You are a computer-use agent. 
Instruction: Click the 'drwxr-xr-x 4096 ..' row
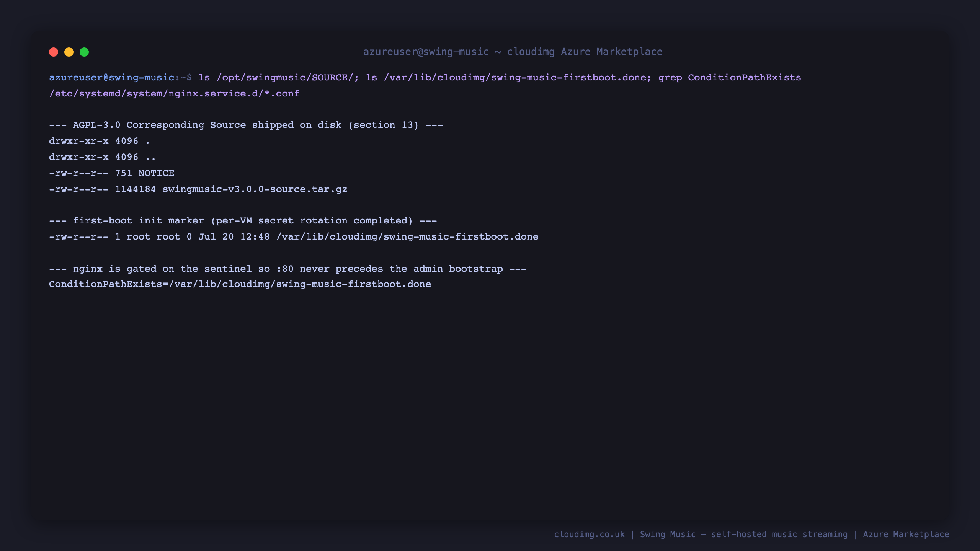(102, 157)
